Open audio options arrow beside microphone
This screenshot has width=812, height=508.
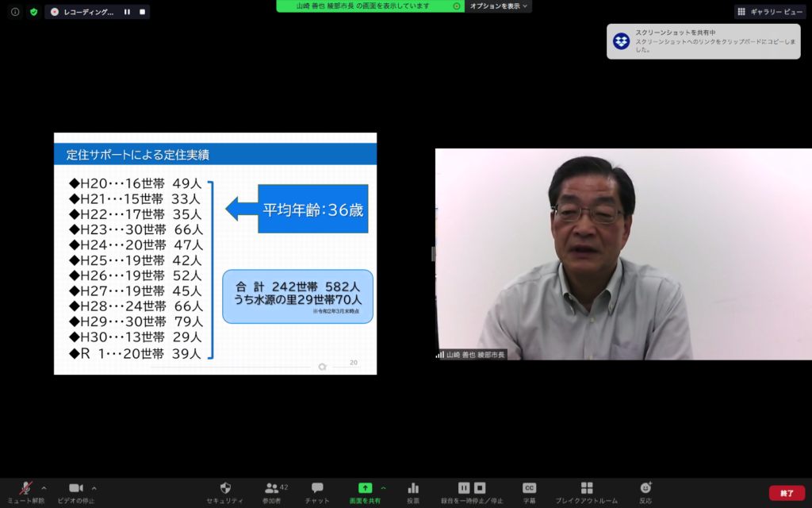point(44,487)
